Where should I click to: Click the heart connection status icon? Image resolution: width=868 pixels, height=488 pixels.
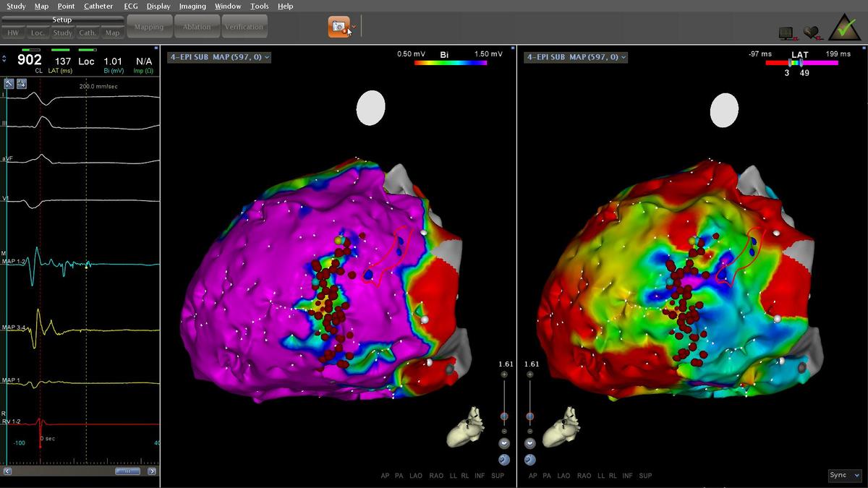point(811,33)
